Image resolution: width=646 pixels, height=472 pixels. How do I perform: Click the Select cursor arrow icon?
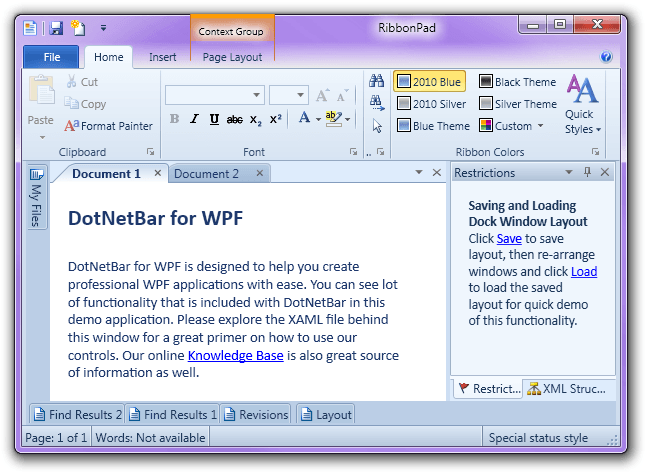coord(377,126)
